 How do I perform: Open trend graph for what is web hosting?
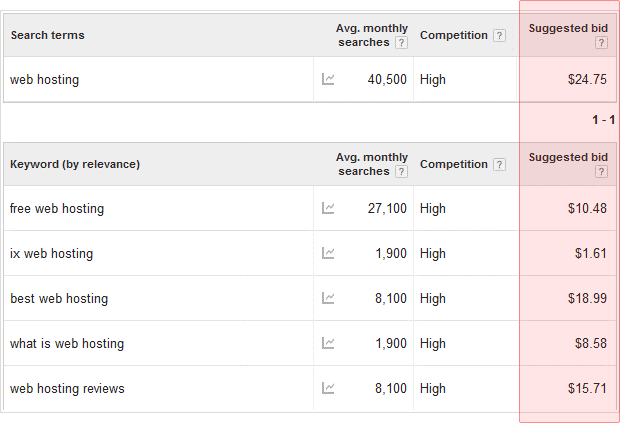click(x=328, y=343)
